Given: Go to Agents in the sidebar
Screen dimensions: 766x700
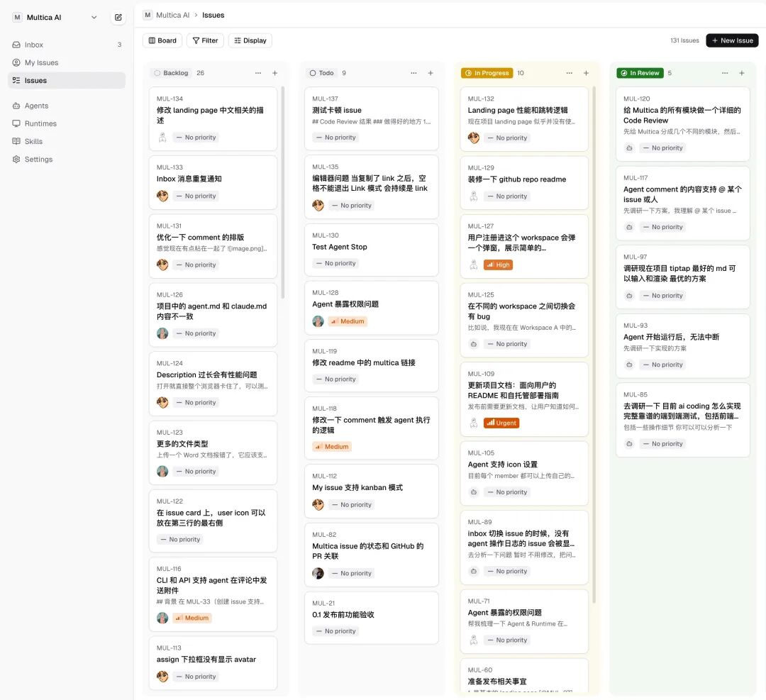Looking at the screenshot, I should tap(36, 106).
